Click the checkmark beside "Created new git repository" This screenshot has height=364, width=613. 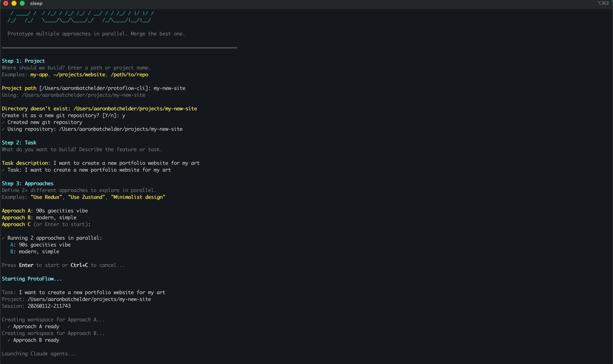point(3,123)
